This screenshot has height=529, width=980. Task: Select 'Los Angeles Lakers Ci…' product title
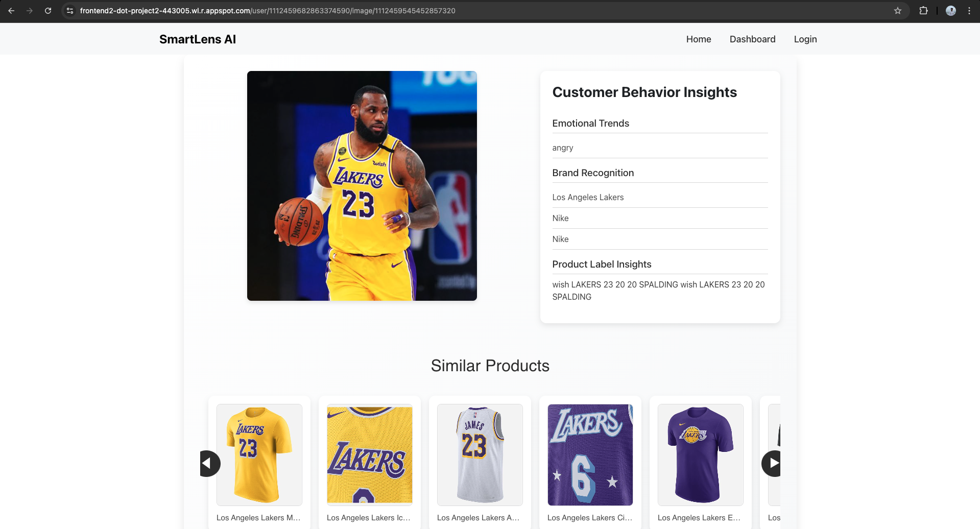(590, 518)
